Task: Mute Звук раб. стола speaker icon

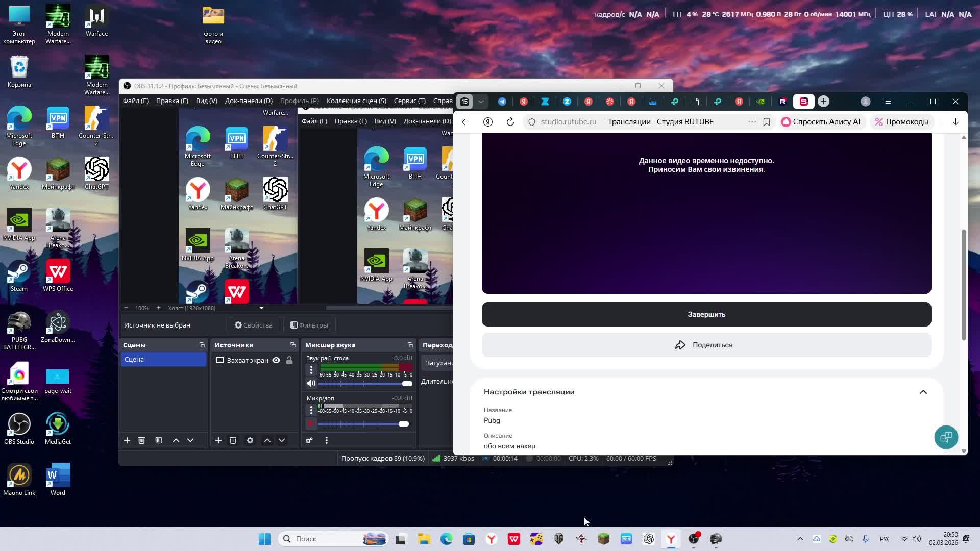Action: [311, 383]
